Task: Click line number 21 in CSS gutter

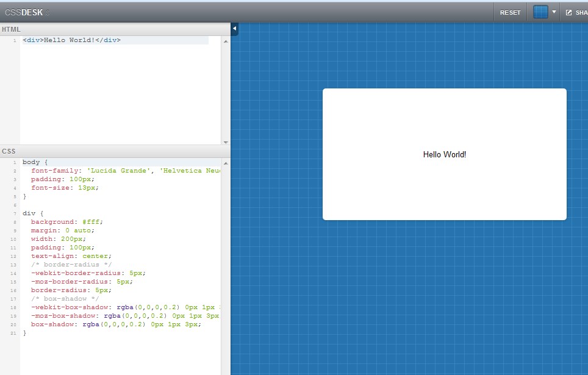Action: (13, 333)
